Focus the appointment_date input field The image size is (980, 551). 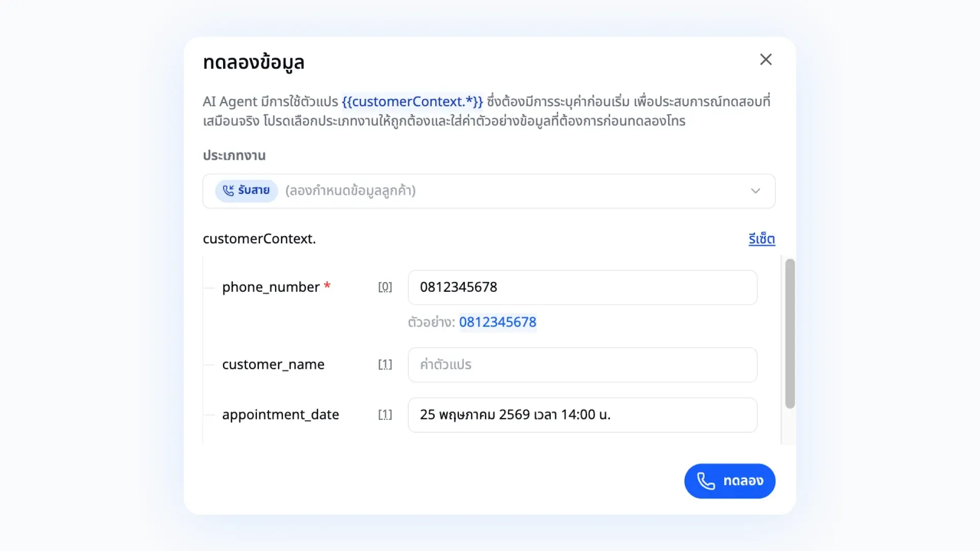[582, 415]
